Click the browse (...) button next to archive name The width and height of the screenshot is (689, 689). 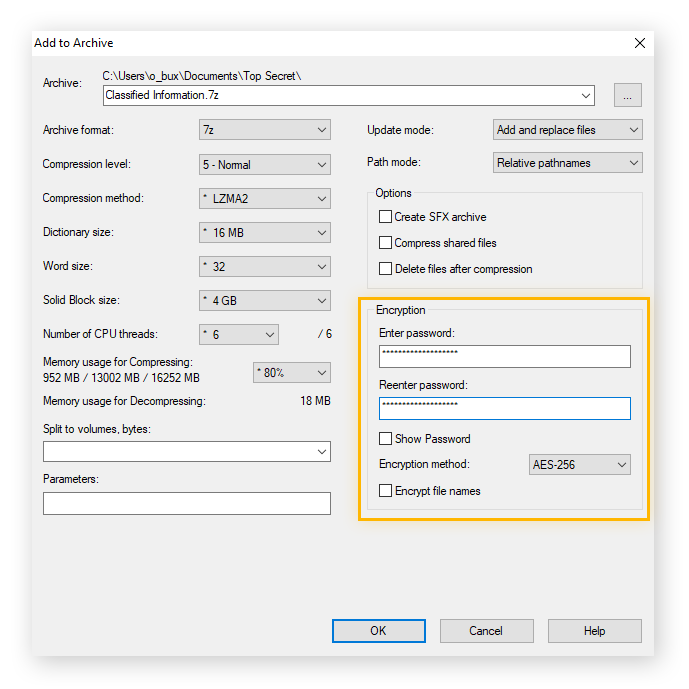(627, 96)
